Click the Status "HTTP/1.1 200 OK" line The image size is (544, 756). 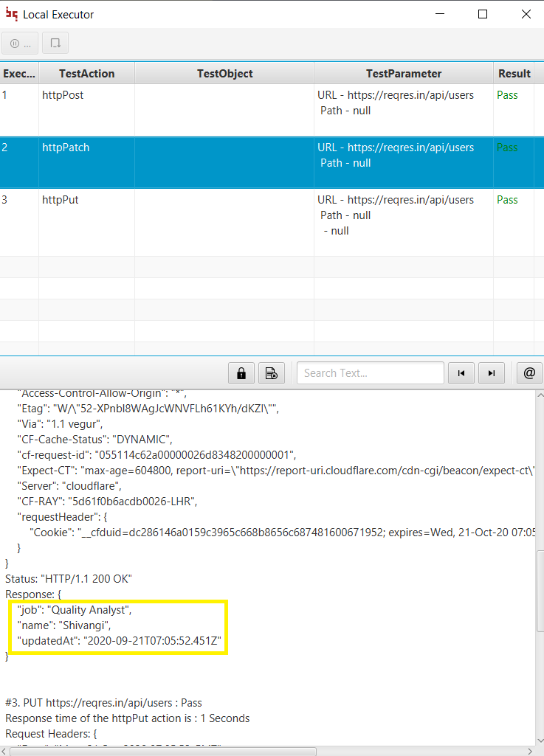pos(69,578)
